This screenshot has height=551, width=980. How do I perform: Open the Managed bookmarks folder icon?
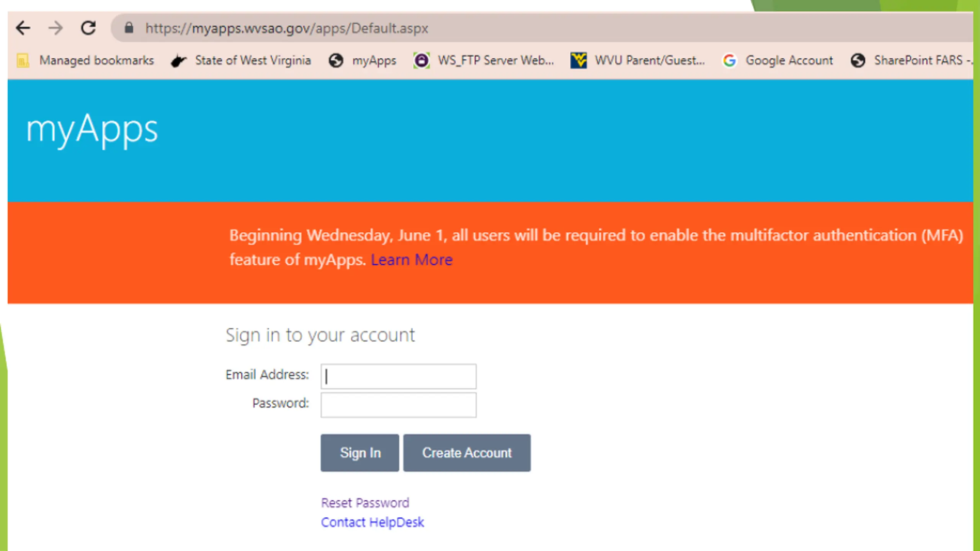(x=23, y=60)
